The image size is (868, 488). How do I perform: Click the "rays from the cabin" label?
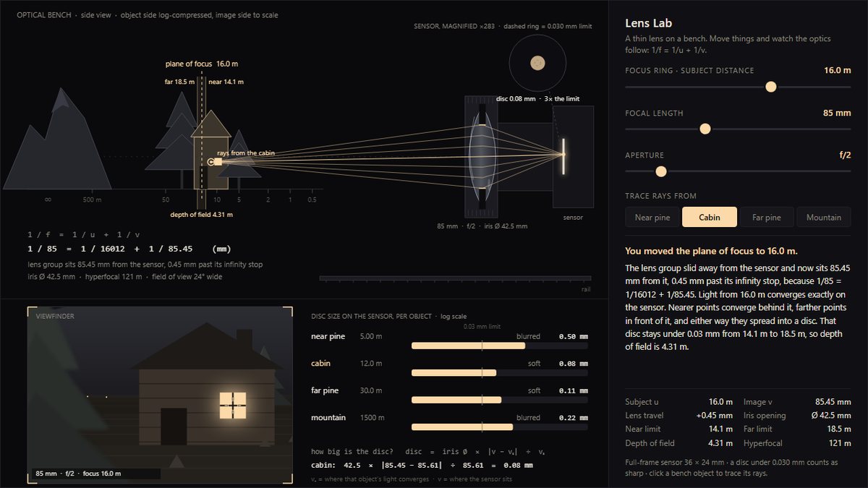point(246,153)
